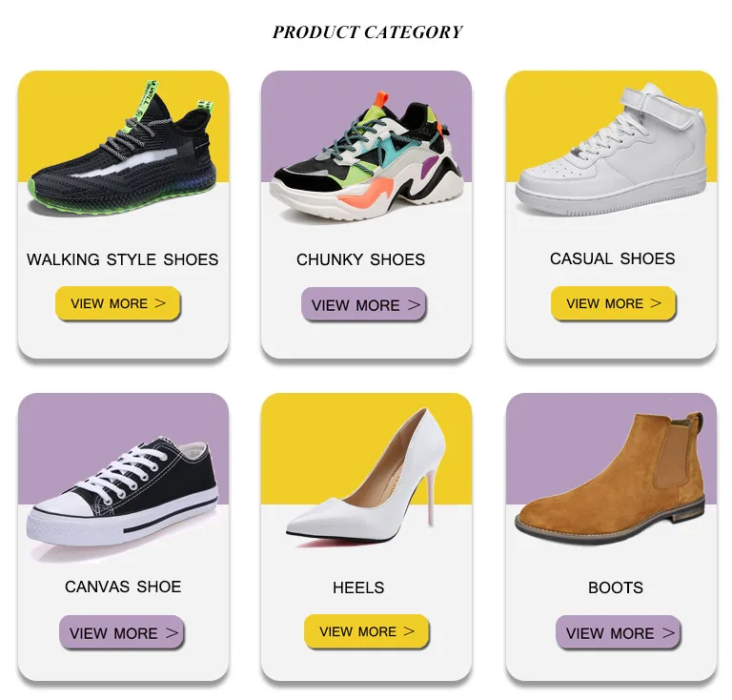Click View More under Walking Style Shoes
The height and width of the screenshot is (700, 732).
pyautogui.click(x=117, y=303)
